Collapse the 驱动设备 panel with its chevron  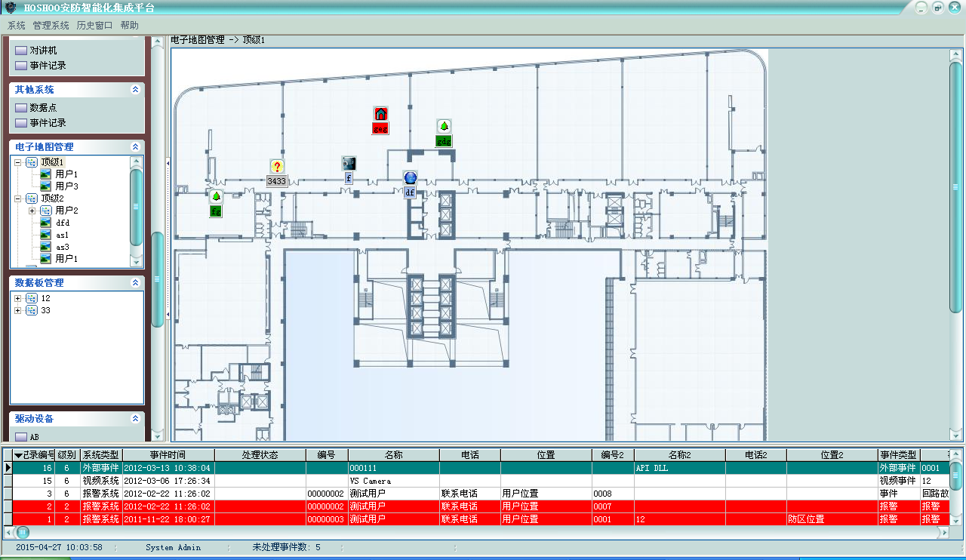135,418
